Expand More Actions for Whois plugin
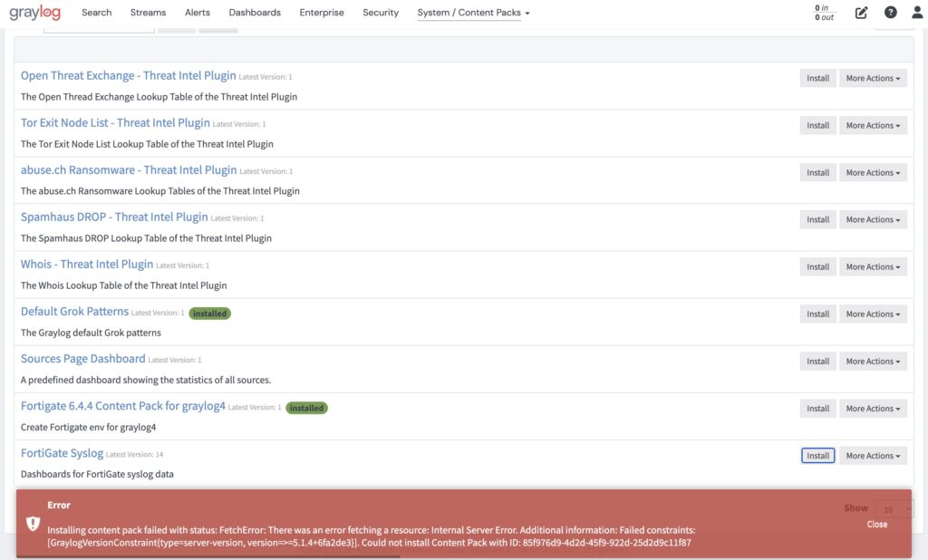 coord(873,267)
